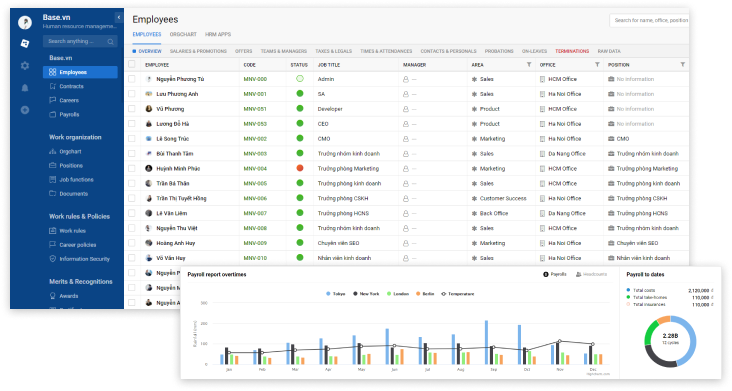Toggle the select-all checkbox in table header

pyautogui.click(x=132, y=64)
